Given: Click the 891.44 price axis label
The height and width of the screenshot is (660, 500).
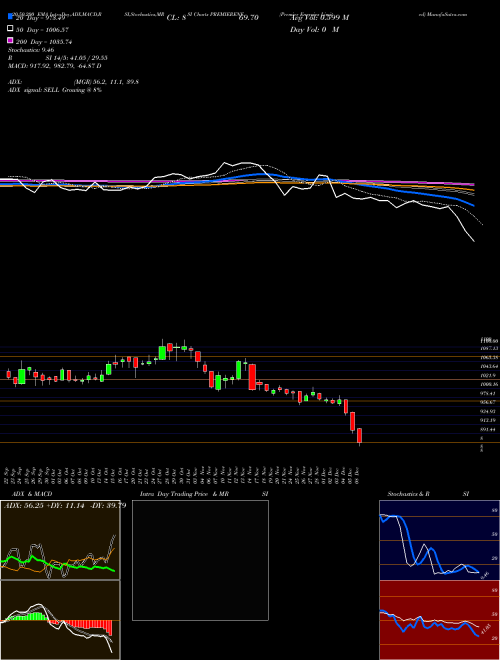Looking at the screenshot, I should (489, 429).
